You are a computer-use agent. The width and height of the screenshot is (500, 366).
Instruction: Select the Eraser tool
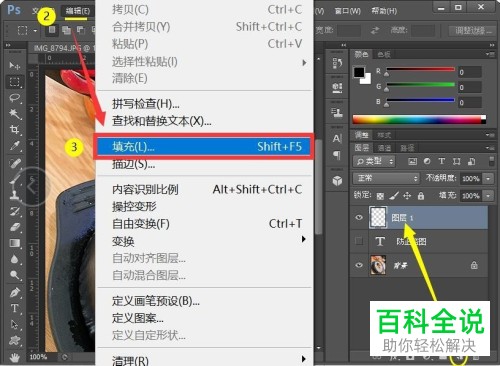click(15, 227)
